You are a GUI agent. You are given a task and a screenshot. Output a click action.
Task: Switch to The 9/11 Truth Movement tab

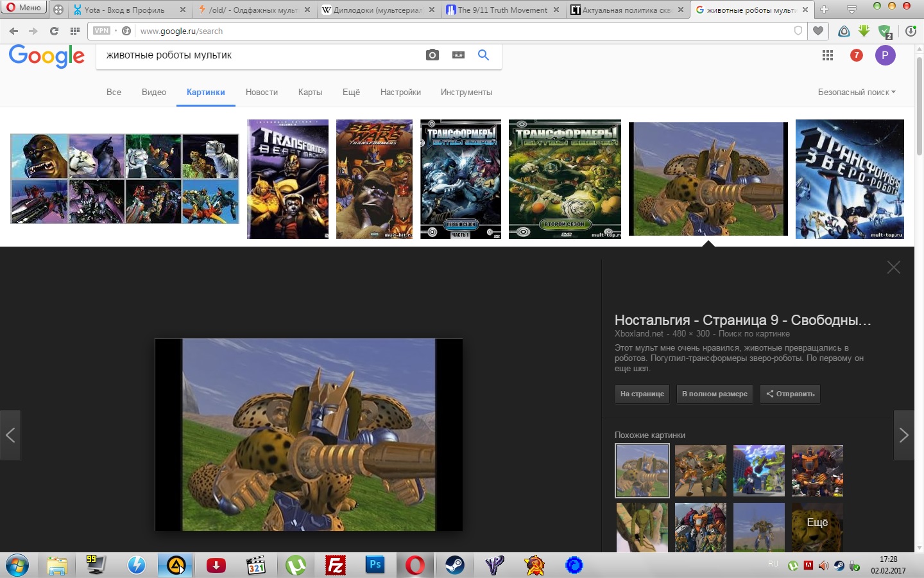click(x=502, y=10)
